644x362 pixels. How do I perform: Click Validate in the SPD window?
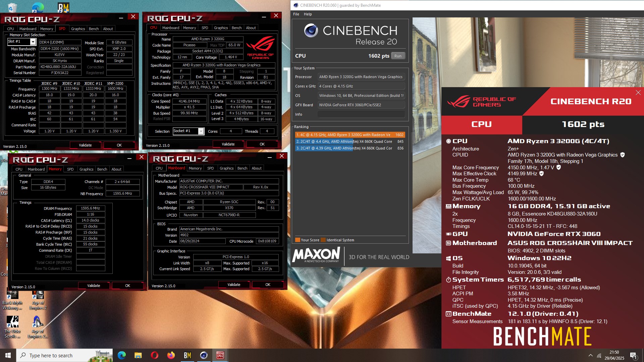coord(85,145)
